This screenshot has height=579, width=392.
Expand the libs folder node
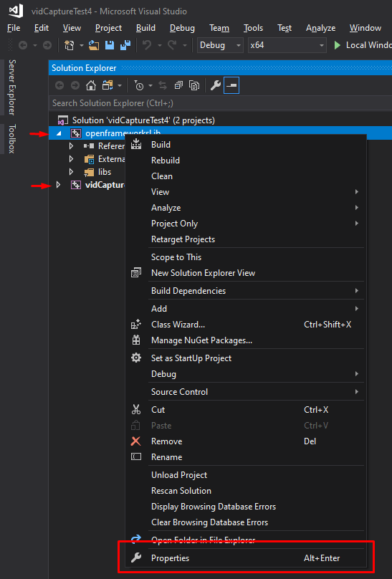click(x=71, y=172)
